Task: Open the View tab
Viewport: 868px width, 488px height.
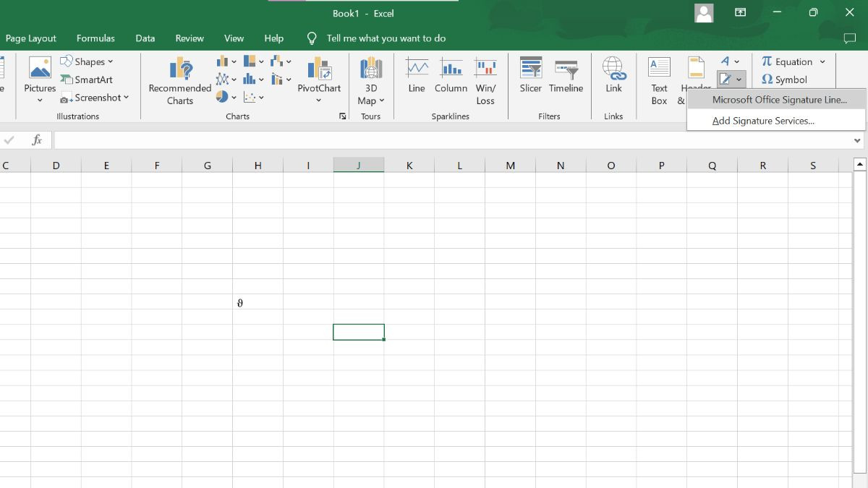Action: [x=234, y=38]
